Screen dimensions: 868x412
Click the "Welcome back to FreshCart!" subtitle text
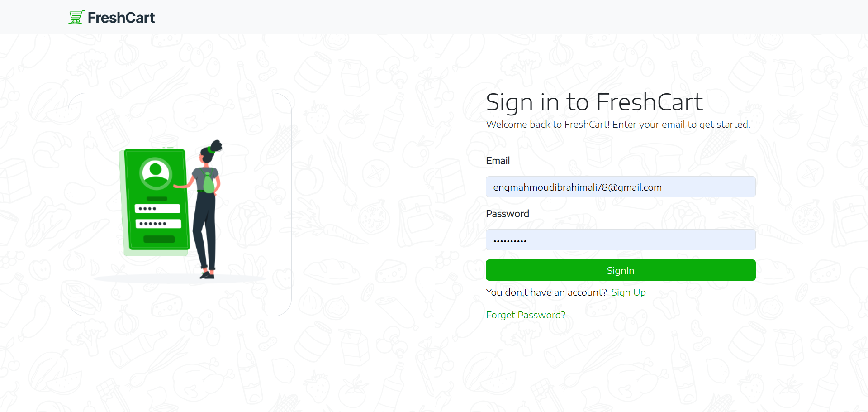click(617, 125)
